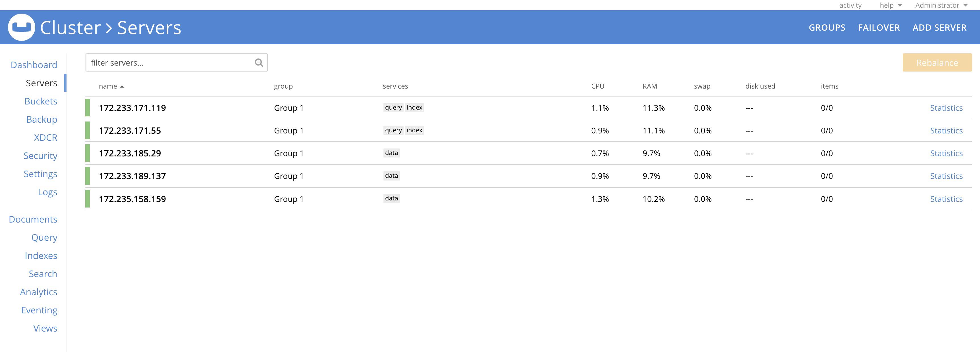Toggle name column sort order
The height and width of the screenshot is (352, 980).
coord(110,86)
